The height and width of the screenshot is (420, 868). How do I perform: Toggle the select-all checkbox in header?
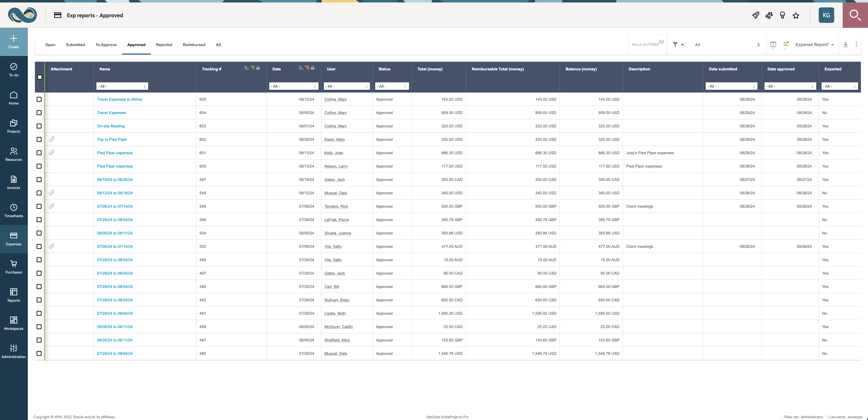pyautogui.click(x=40, y=77)
